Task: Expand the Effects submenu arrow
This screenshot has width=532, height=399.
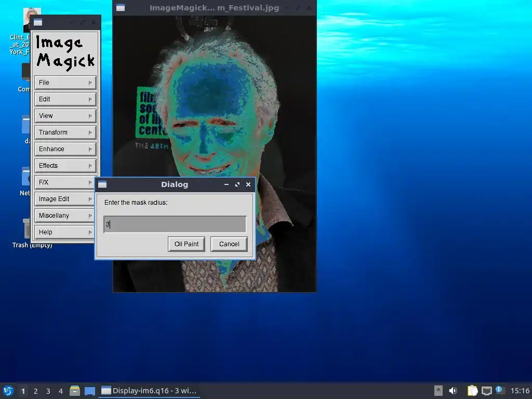Action: 90,166
